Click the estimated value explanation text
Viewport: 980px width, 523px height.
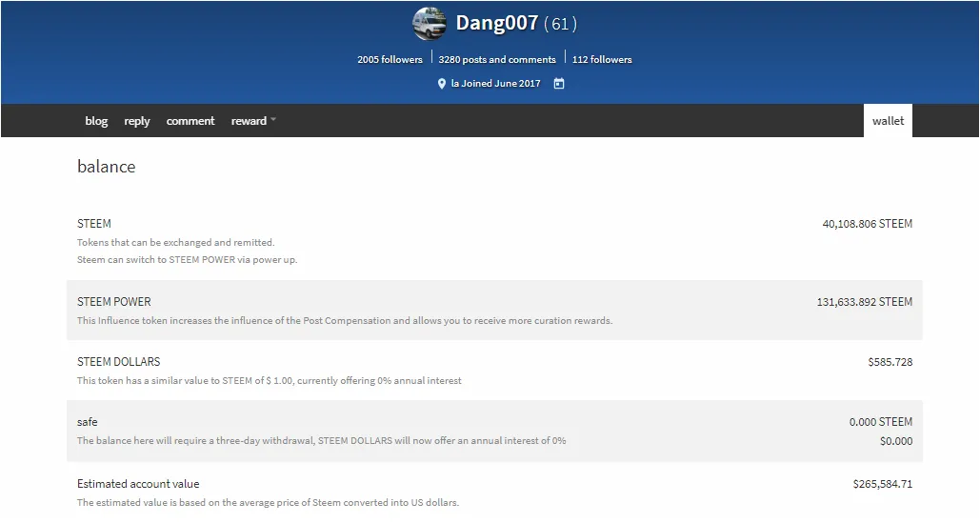point(268,502)
